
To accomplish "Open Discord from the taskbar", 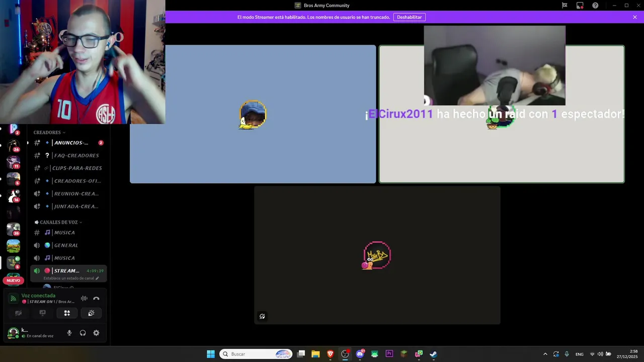I will (360, 354).
